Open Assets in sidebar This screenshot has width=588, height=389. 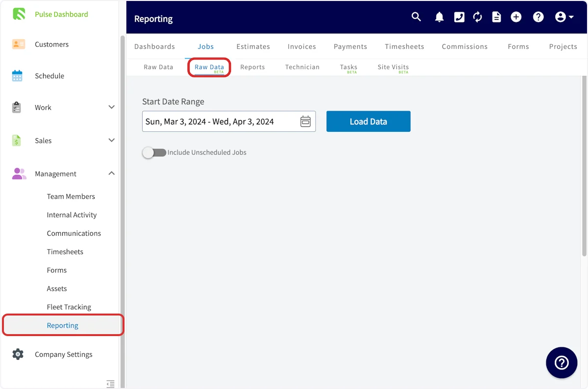(x=57, y=289)
